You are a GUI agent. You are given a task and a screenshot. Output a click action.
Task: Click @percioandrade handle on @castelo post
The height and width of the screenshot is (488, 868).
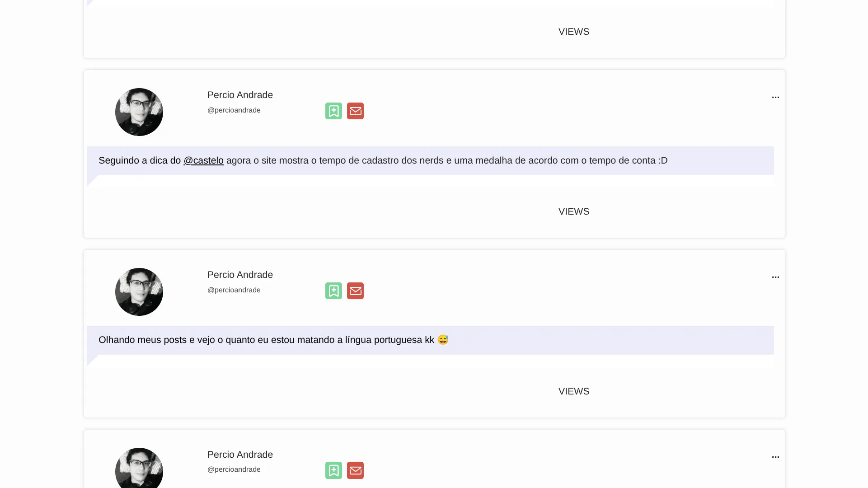click(234, 110)
